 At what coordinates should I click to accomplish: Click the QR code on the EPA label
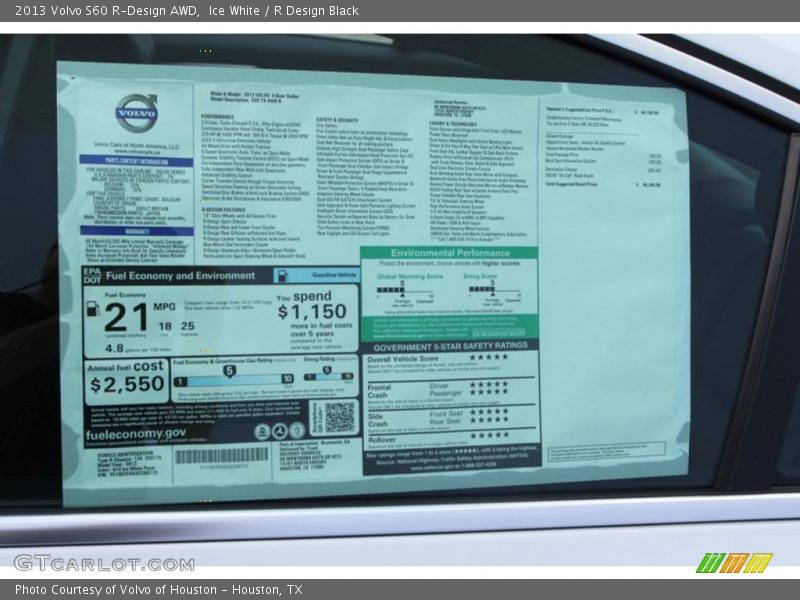point(339,417)
